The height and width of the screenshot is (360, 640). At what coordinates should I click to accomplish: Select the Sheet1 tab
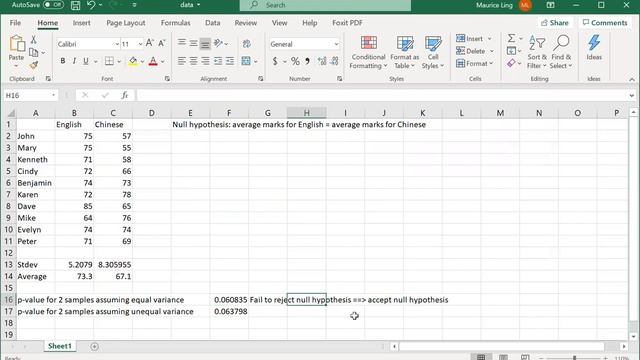click(x=60, y=346)
